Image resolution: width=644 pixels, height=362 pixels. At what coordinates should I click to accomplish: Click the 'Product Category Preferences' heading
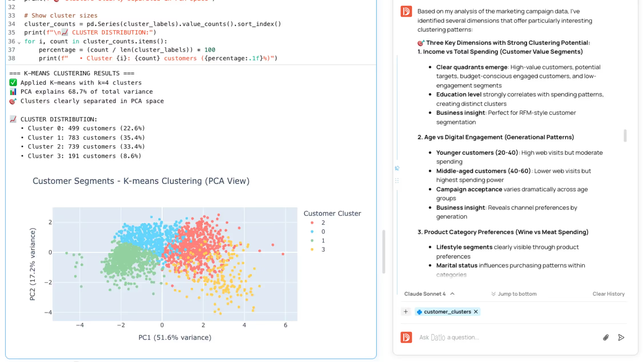[x=503, y=232]
